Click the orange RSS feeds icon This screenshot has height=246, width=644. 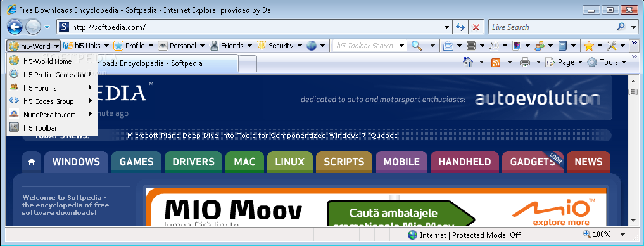click(x=496, y=63)
